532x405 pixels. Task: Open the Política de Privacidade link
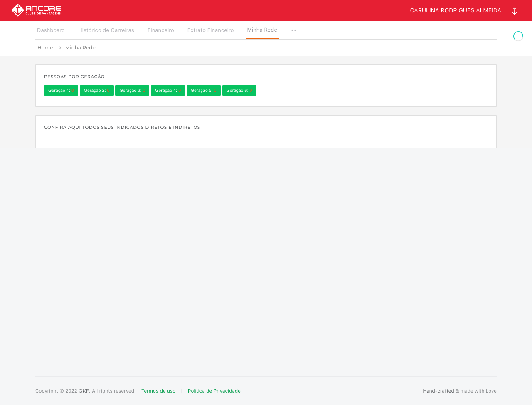pyautogui.click(x=214, y=391)
